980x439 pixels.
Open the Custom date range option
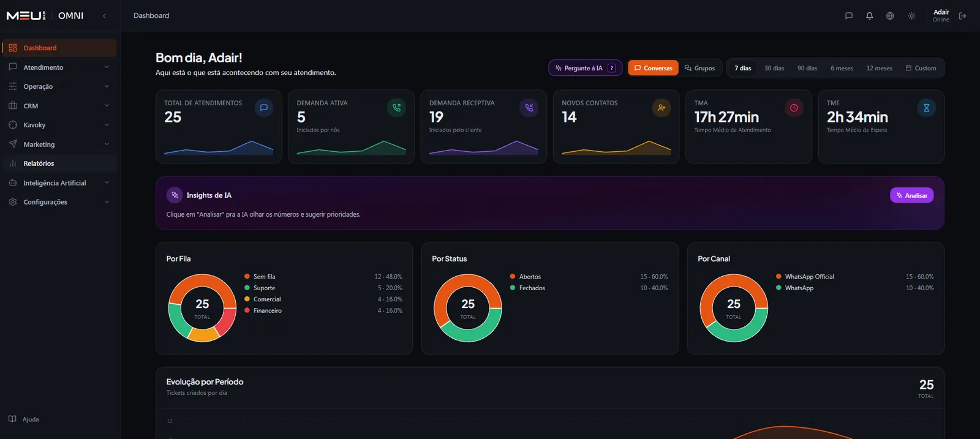coord(921,68)
